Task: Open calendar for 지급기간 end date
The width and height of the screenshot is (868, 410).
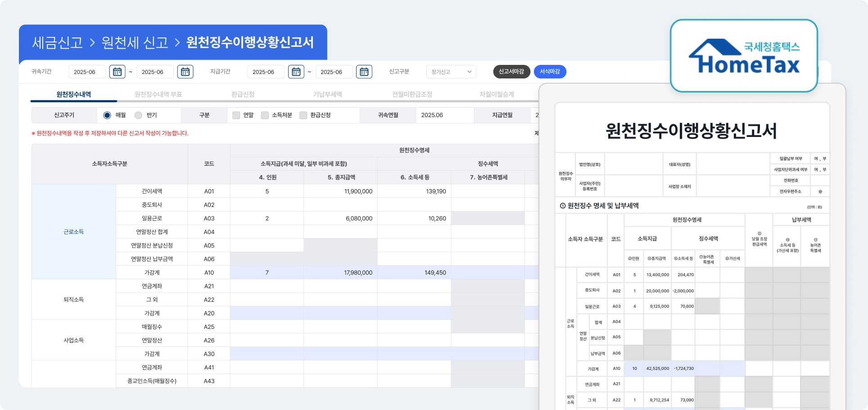Action: [364, 72]
